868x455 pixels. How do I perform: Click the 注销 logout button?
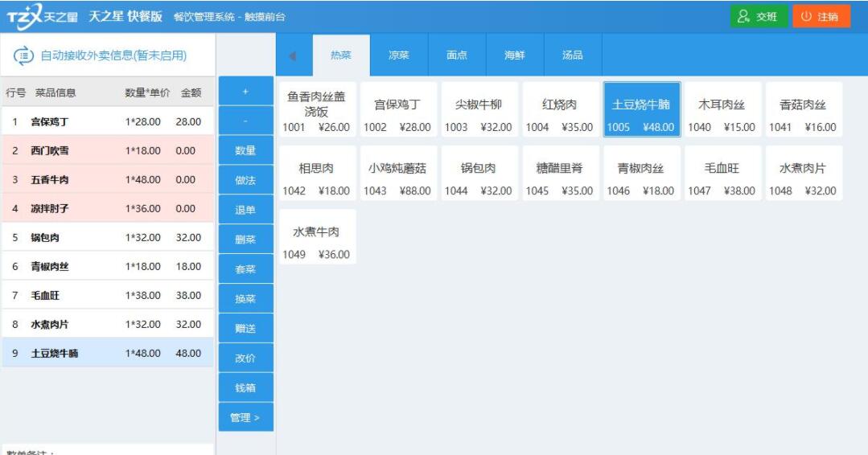pos(821,17)
